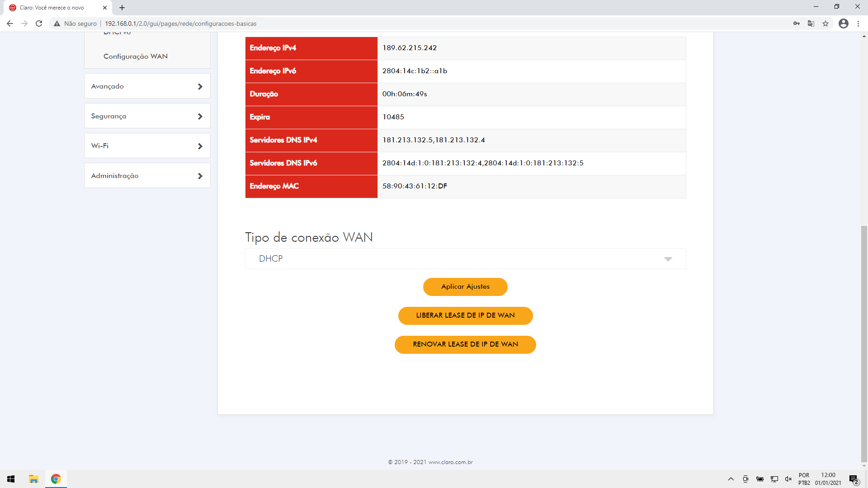Image resolution: width=868 pixels, height=488 pixels.
Task: Click the scrollbar up arrow
Action: tap(864, 36)
